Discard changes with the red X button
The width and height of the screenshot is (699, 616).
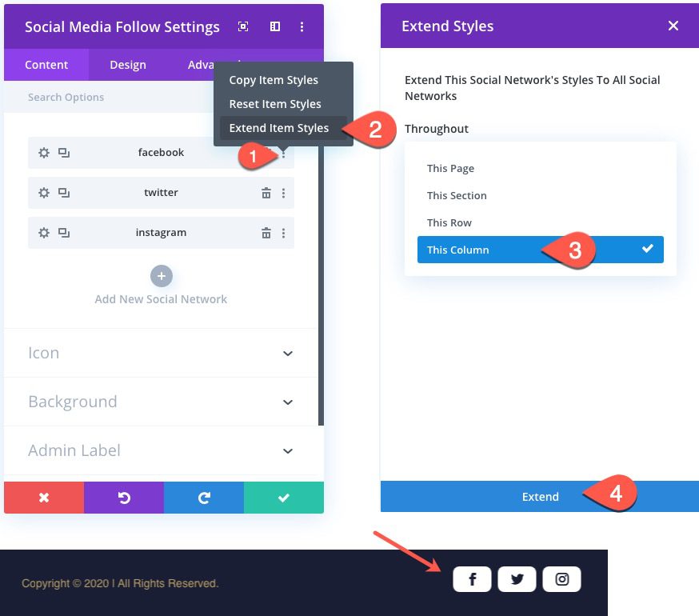point(44,497)
